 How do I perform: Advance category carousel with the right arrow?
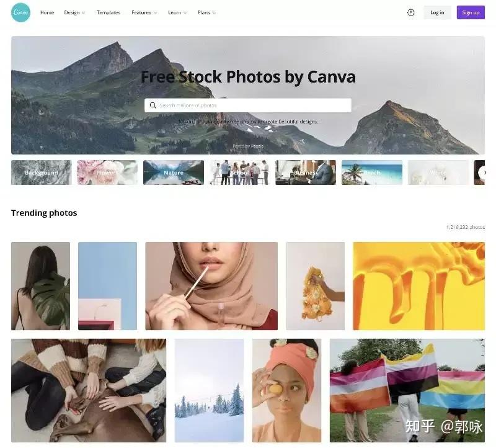point(484,172)
